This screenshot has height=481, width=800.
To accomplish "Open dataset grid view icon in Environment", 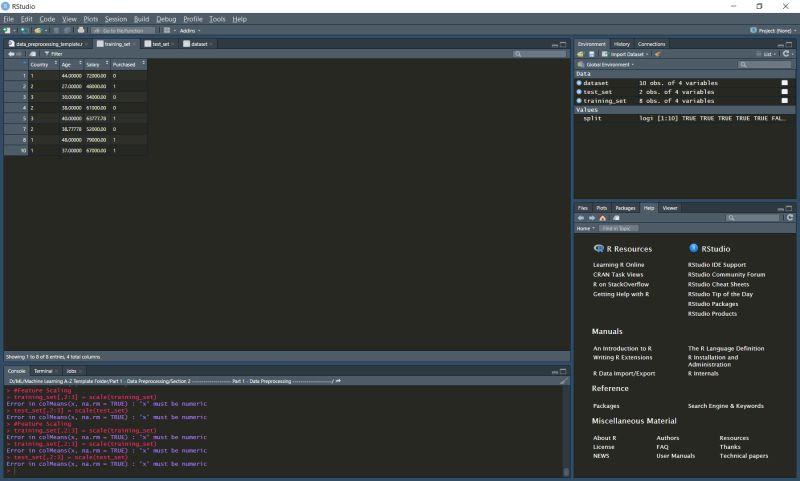I will coord(785,83).
